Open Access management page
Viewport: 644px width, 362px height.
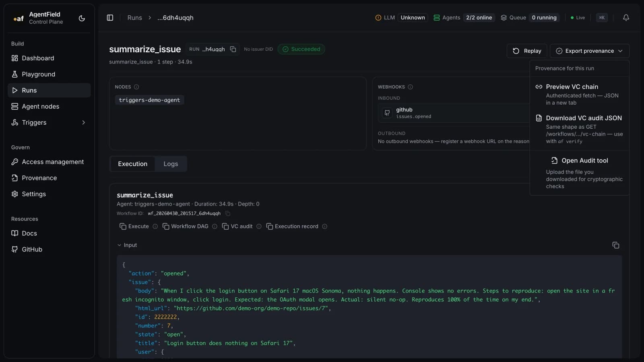(49, 162)
